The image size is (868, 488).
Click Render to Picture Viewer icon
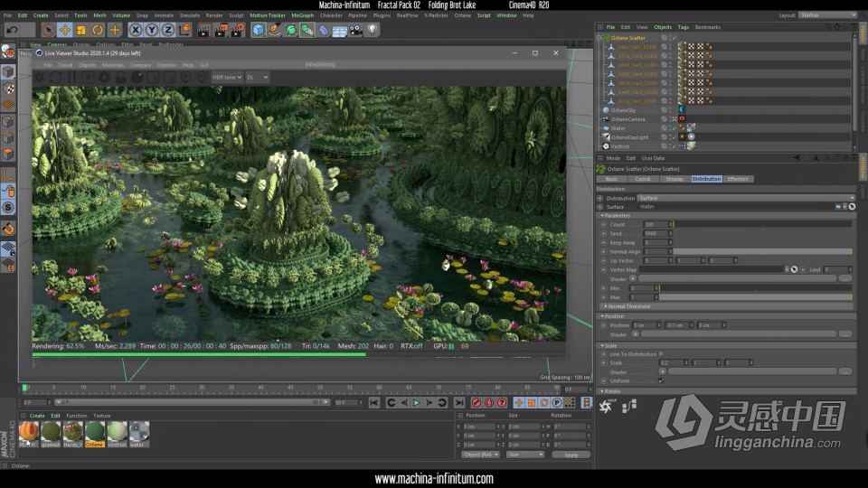point(221,30)
